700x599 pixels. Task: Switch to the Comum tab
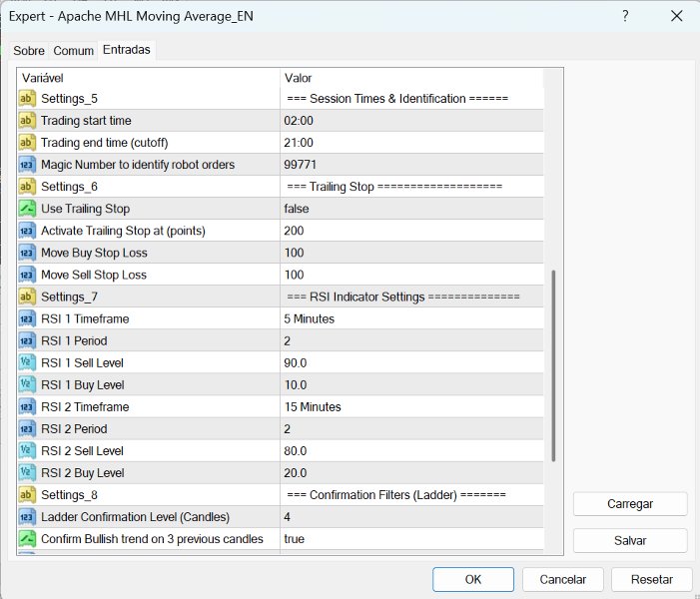click(73, 51)
